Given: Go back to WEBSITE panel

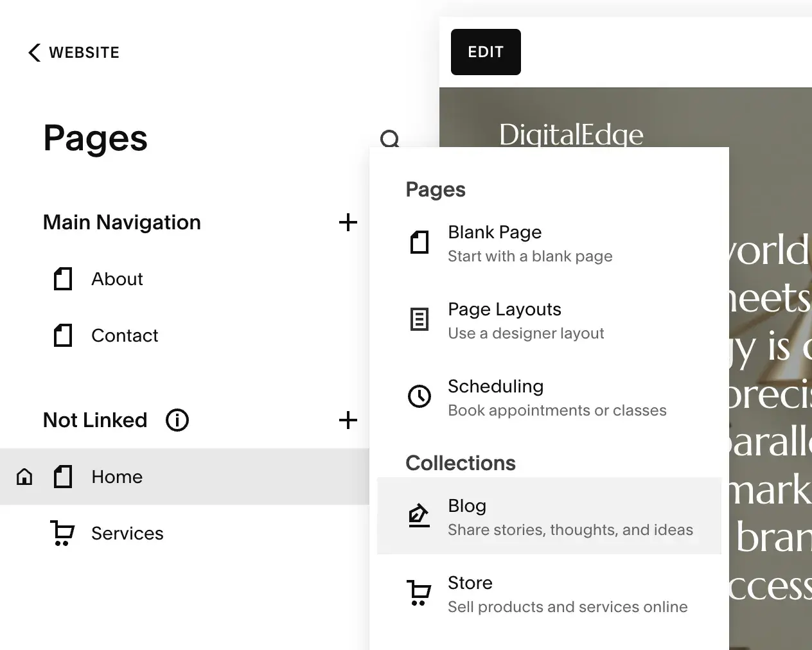Looking at the screenshot, I should 73,52.
